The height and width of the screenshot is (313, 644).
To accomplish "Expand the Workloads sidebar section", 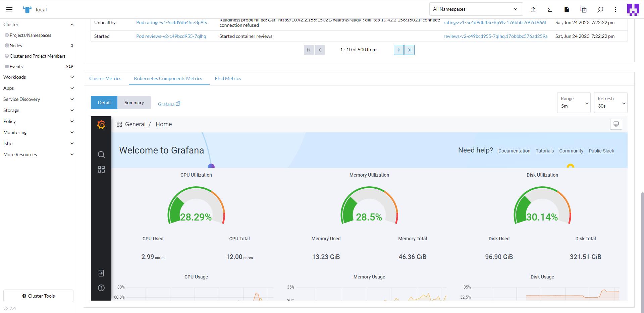I will (x=38, y=77).
